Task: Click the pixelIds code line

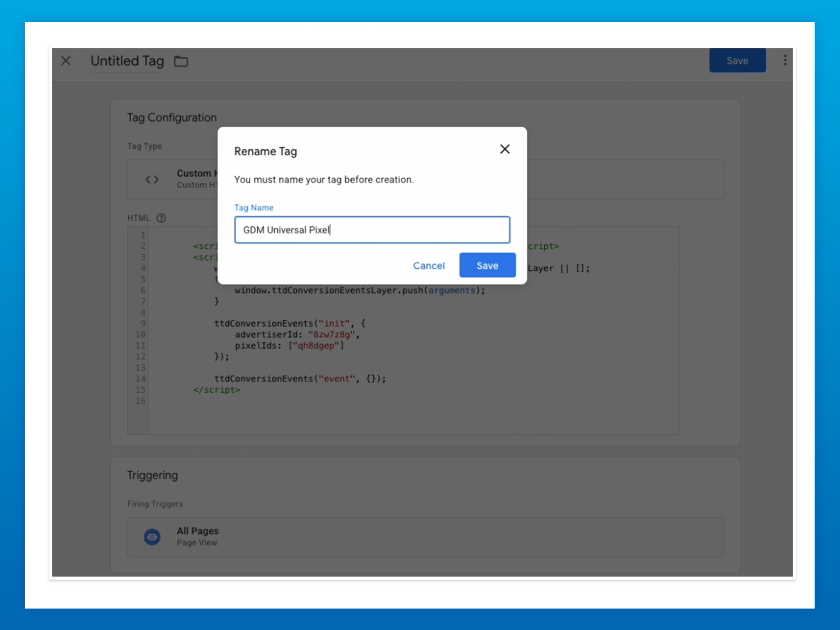Action: click(289, 346)
